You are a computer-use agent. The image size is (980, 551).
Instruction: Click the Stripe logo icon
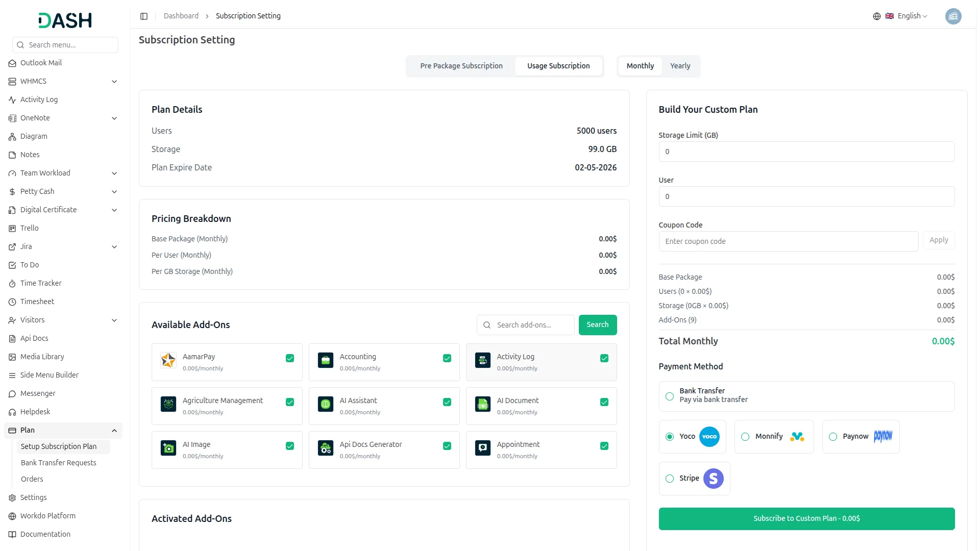pyautogui.click(x=713, y=479)
